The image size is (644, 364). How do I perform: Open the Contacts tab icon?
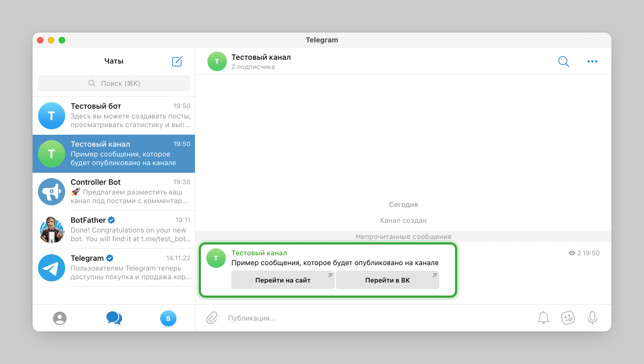pos(60,318)
